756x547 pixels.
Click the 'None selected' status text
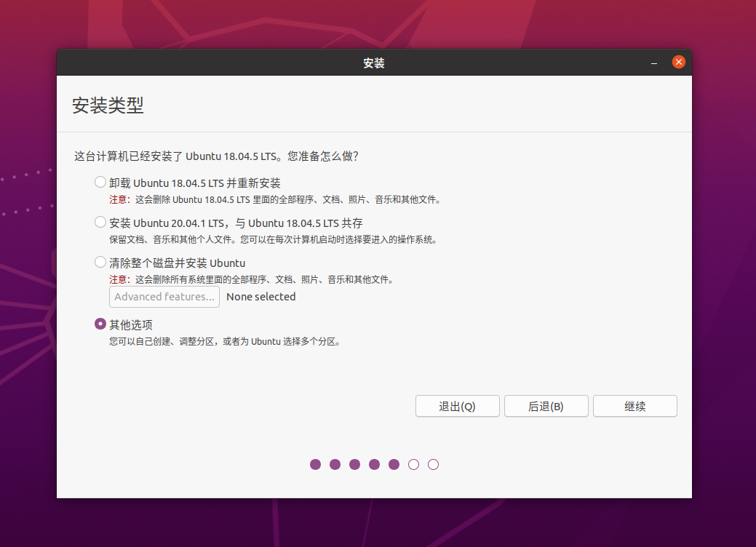point(260,297)
